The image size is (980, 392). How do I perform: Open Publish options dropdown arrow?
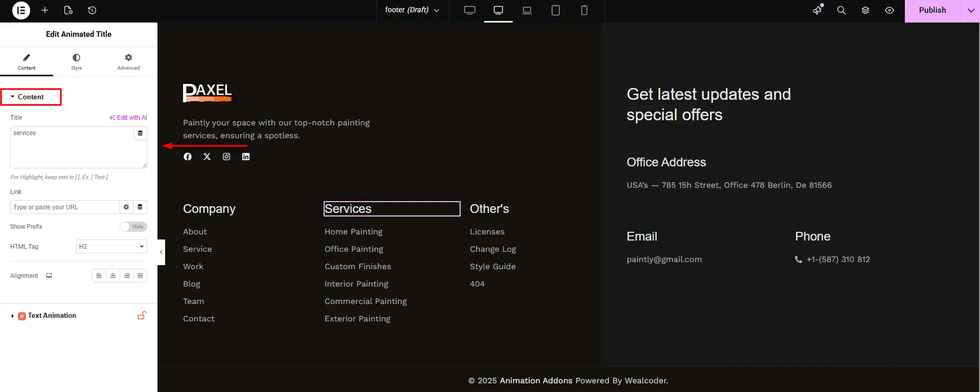(971, 10)
